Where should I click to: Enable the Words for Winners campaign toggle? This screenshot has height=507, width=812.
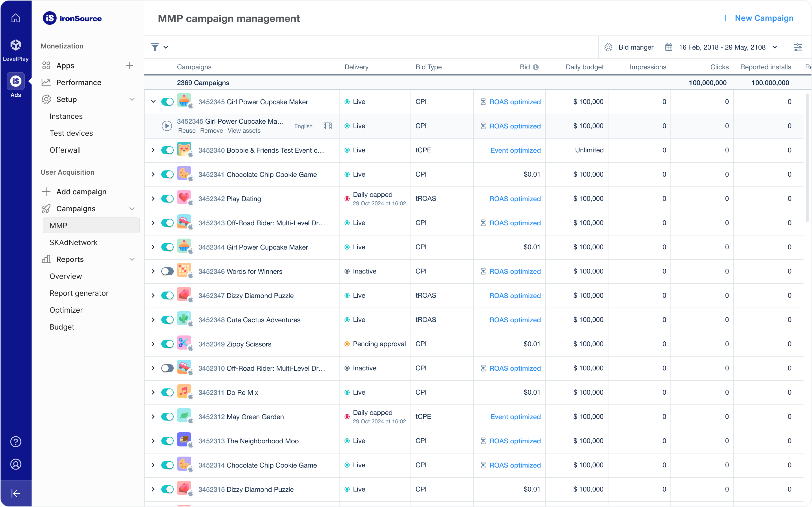coord(167,271)
